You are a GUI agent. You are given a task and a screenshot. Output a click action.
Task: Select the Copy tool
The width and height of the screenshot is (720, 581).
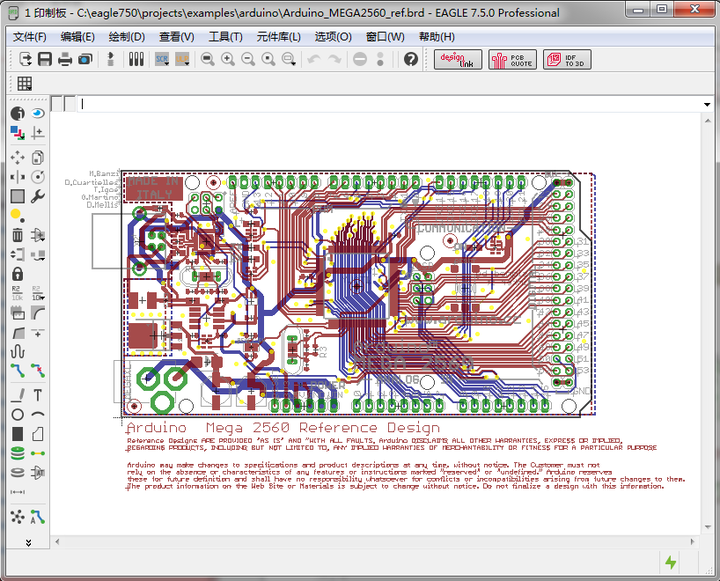(38, 158)
